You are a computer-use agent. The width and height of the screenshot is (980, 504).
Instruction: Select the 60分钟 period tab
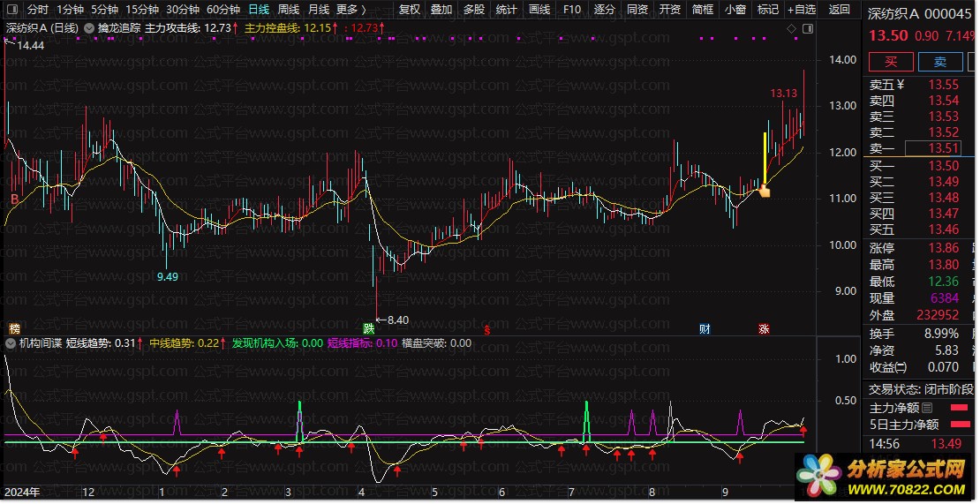(222, 10)
